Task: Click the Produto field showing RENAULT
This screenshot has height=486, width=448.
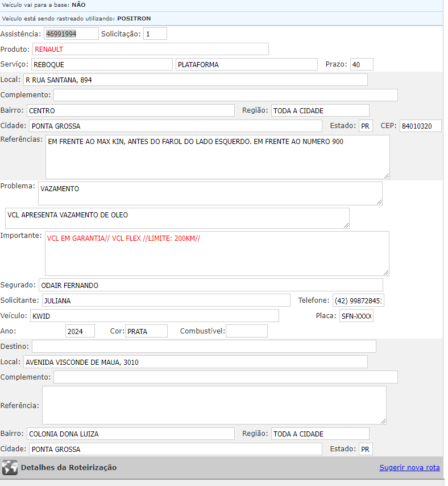Action: [x=151, y=50]
